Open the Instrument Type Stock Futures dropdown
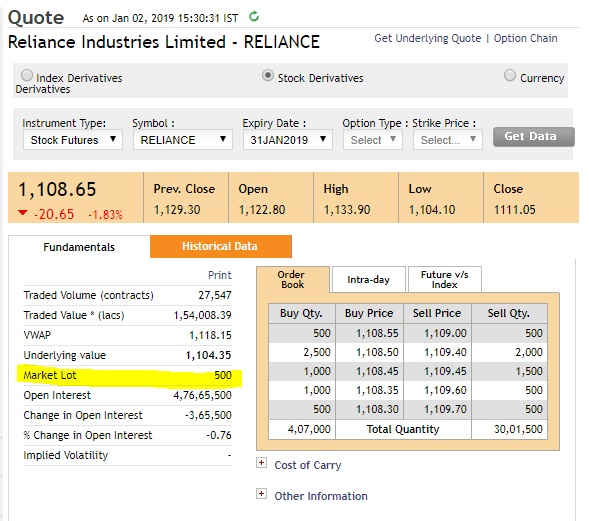Screen dimensions: 589x521 (73, 140)
